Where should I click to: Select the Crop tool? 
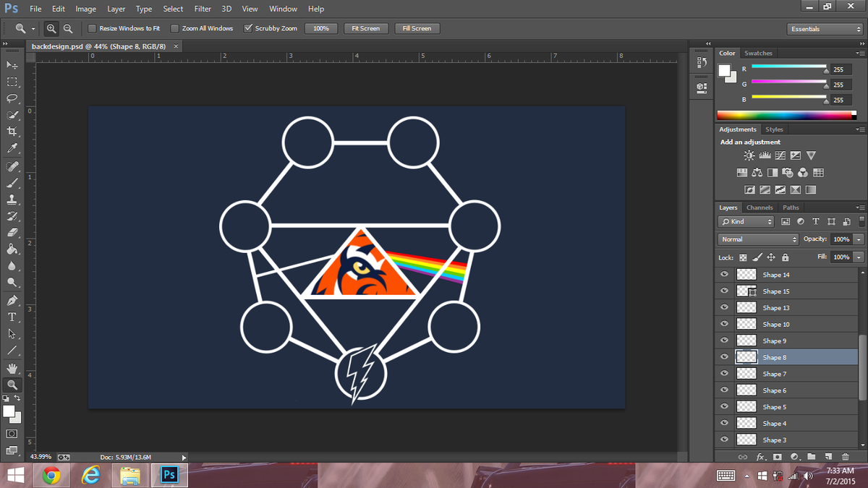12,132
